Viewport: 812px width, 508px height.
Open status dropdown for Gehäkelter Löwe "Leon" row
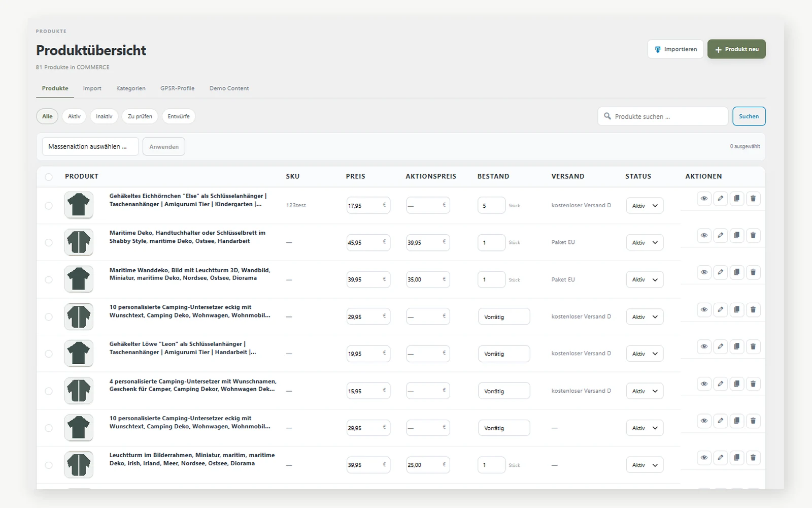coord(645,354)
